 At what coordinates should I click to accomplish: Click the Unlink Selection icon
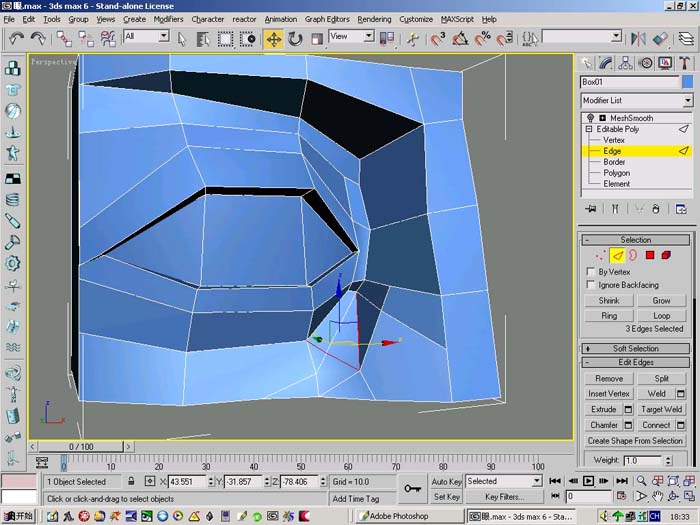pyautogui.click(x=86, y=39)
